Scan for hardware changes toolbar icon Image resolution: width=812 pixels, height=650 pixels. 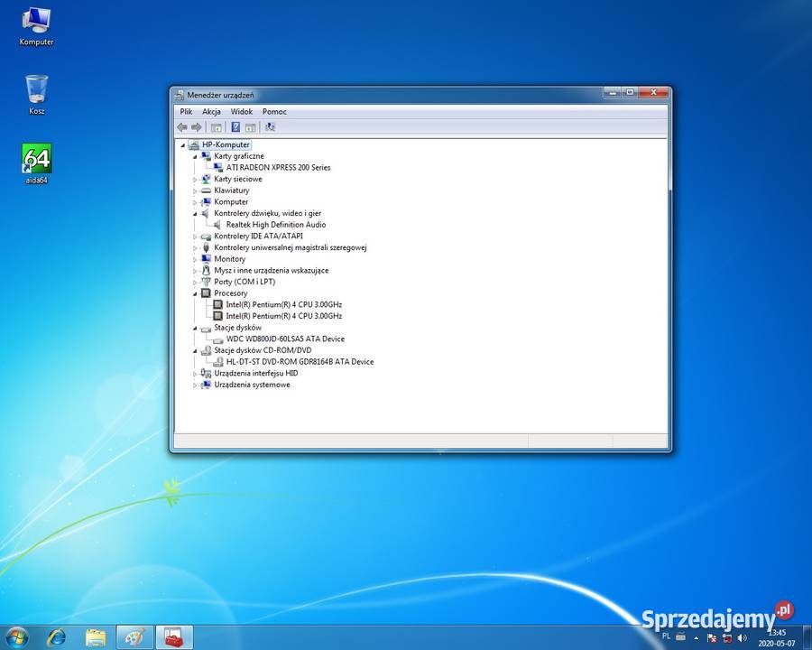(270, 127)
